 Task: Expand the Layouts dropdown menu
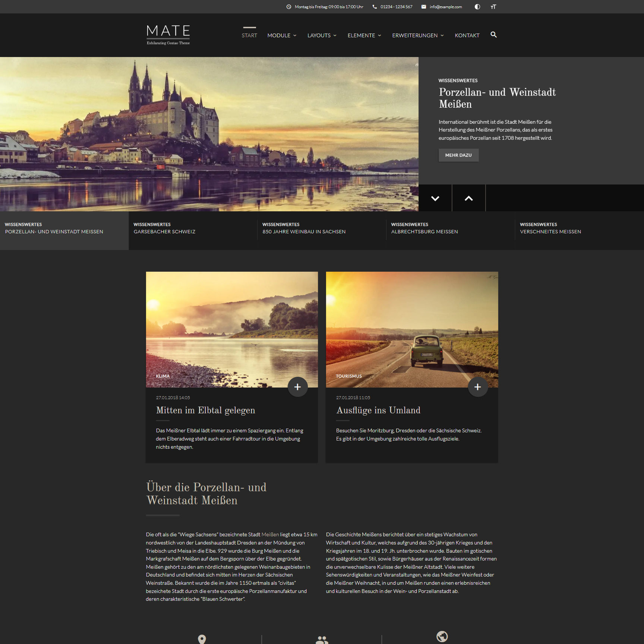coord(322,35)
